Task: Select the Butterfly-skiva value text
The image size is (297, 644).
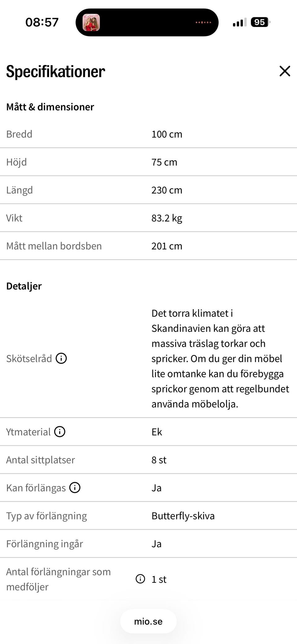Action: point(183,516)
